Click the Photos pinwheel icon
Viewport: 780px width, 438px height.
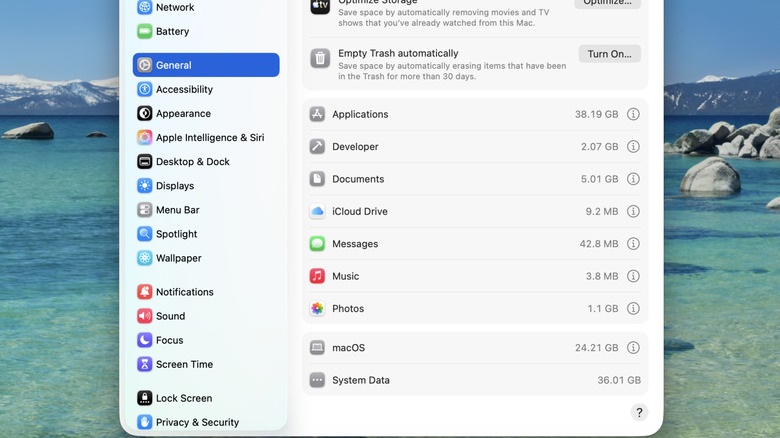(317, 308)
